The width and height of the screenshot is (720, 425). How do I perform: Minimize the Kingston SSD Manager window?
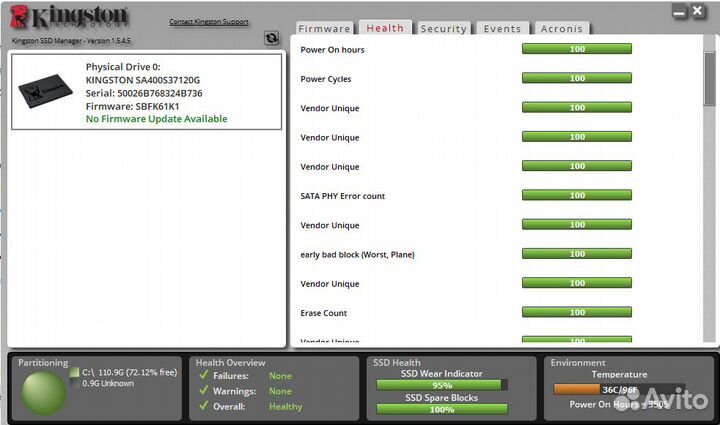pyautogui.click(x=679, y=12)
